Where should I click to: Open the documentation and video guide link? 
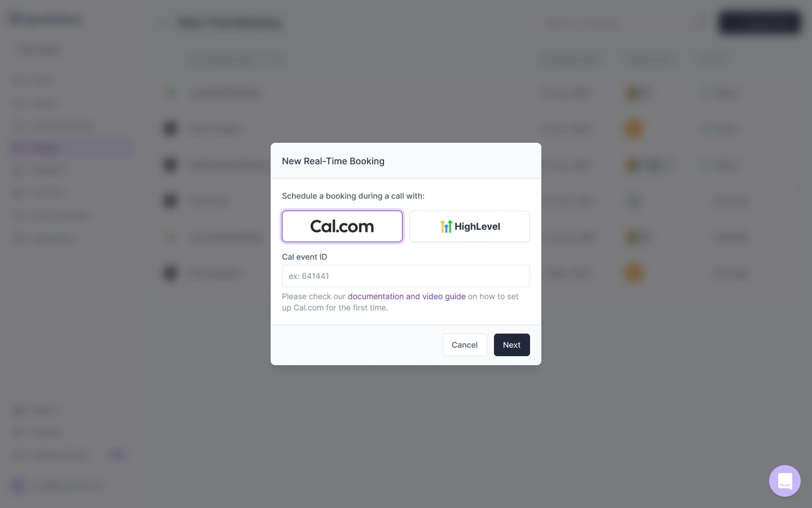[407, 296]
